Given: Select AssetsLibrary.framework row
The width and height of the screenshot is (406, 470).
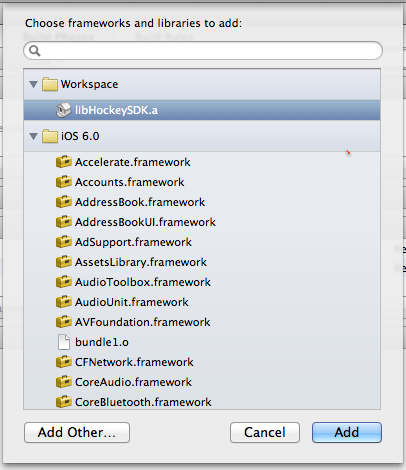Looking at the screenshot, I should (202, 262).
